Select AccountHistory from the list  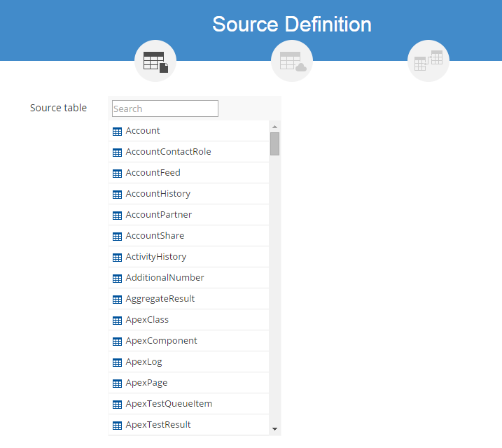click(x=158, y=194)
